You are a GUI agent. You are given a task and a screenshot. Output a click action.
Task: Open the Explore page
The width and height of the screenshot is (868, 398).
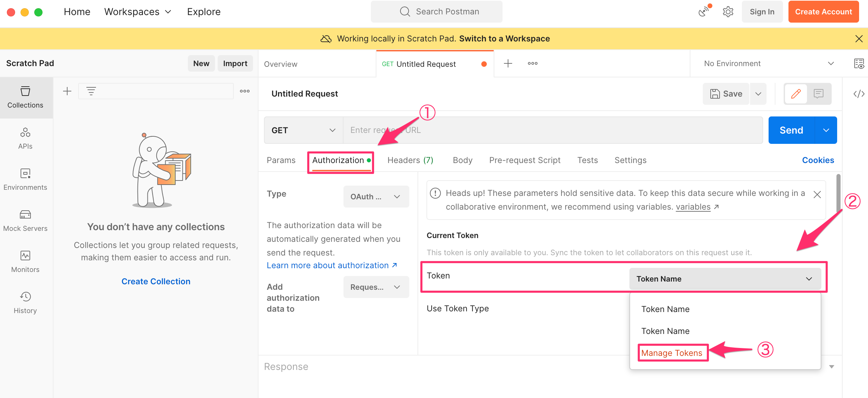pyautogui.click(x=204, y=12)
